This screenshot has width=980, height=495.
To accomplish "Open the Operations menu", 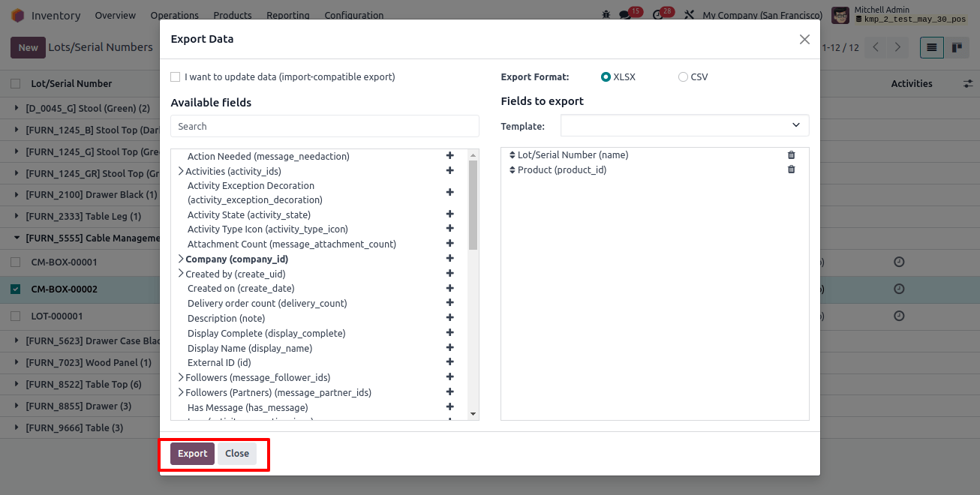I will tap(174, 15).
